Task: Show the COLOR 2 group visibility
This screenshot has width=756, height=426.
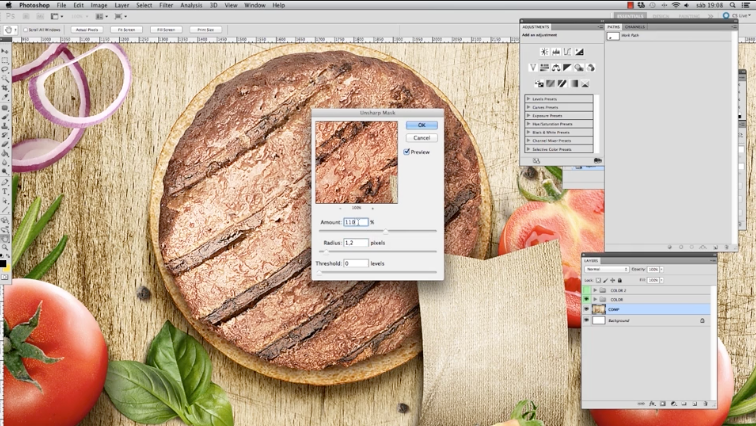Action: click(586, 290)
